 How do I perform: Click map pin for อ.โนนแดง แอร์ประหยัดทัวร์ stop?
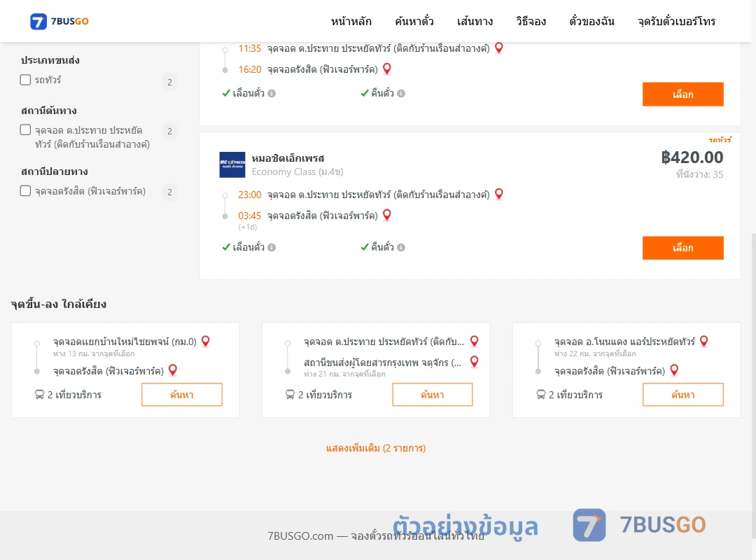coord(704,342)
